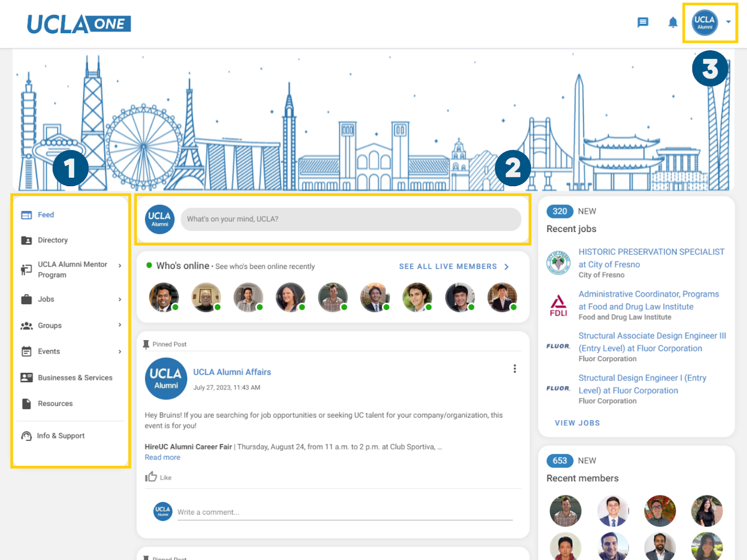Expand the Jobs submenu chevron
Image resolution: width=747 pixels, height=560 pixels.
tap(120, 300)
